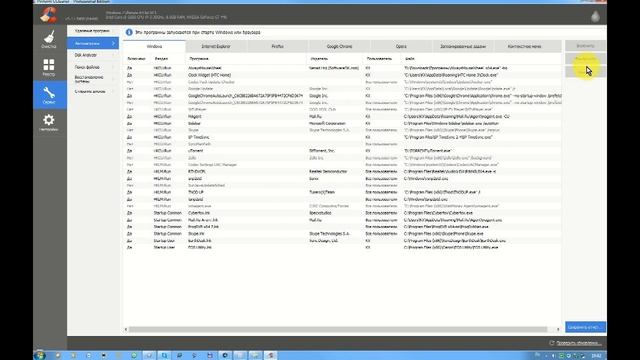
Task: Click the chevron on the Автозагрузка item
Action: [113, 43]
